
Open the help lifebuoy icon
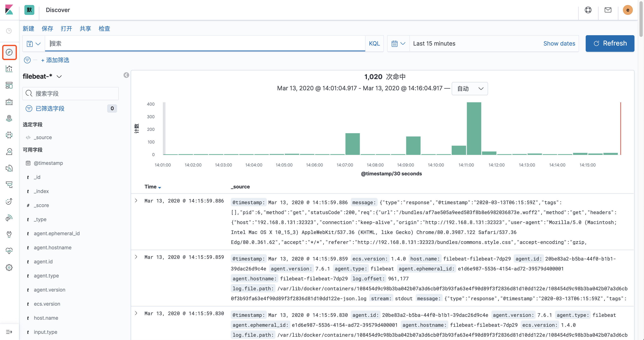click(588, 10)
